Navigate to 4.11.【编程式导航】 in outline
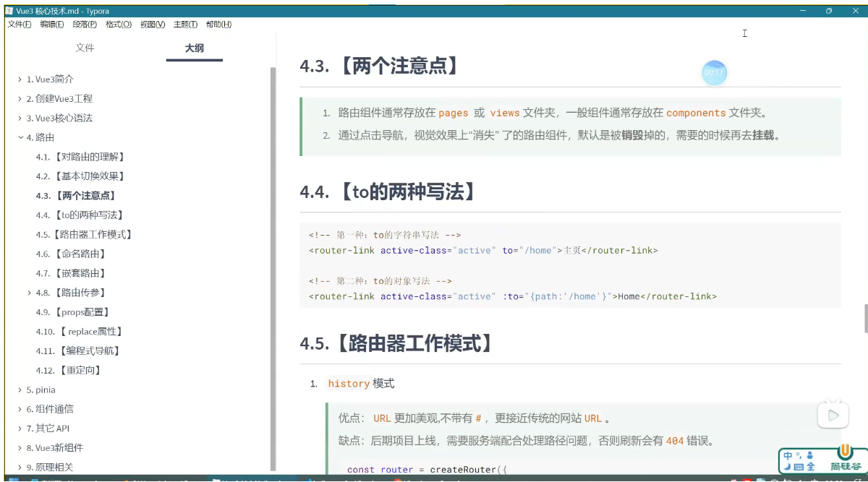The width and height of the screenshot is (868, 482). coord(78,351)
